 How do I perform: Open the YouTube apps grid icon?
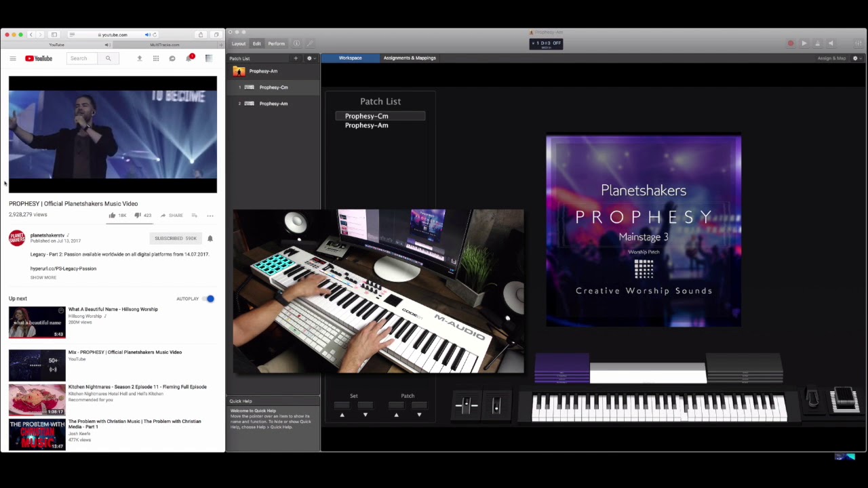tap(156, 58)
